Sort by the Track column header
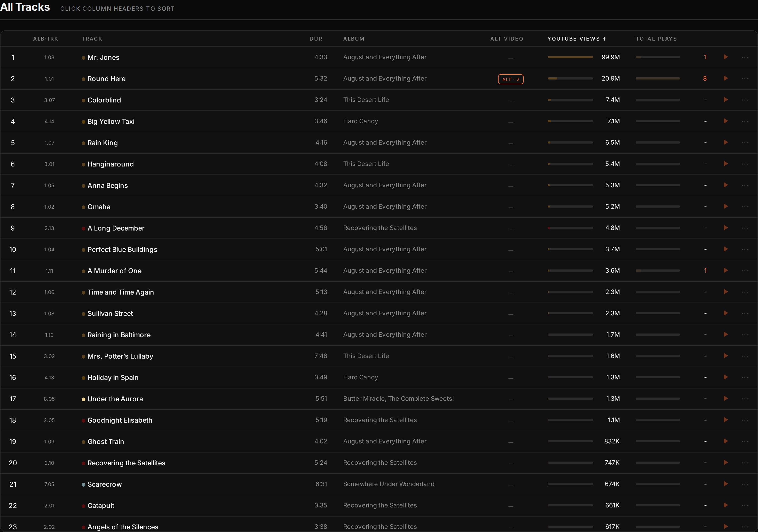Screen dimensions: 758x532 coord(92,39)
